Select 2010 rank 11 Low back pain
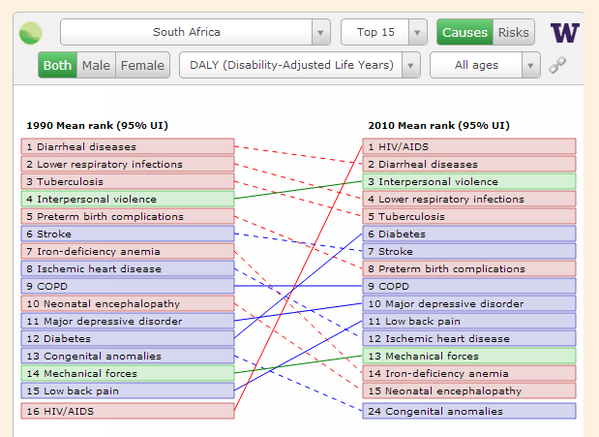Screen dimensions: 599x437 pyautogui.click(x=469, y=321)
